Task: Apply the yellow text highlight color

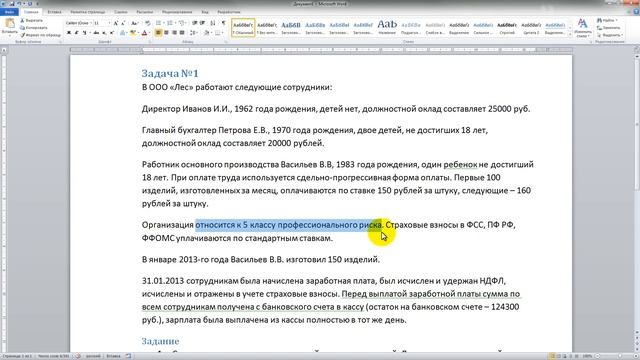Action: [133, 33]
